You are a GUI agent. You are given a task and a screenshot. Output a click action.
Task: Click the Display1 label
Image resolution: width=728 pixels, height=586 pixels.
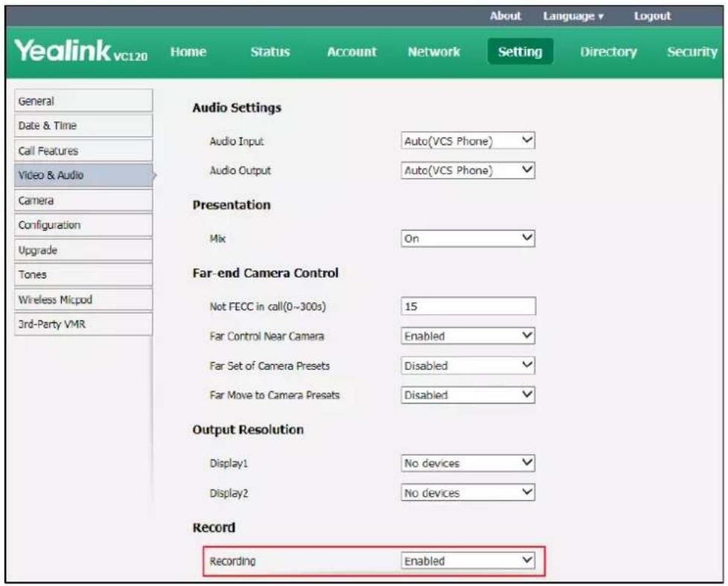(x=229, y=463)
